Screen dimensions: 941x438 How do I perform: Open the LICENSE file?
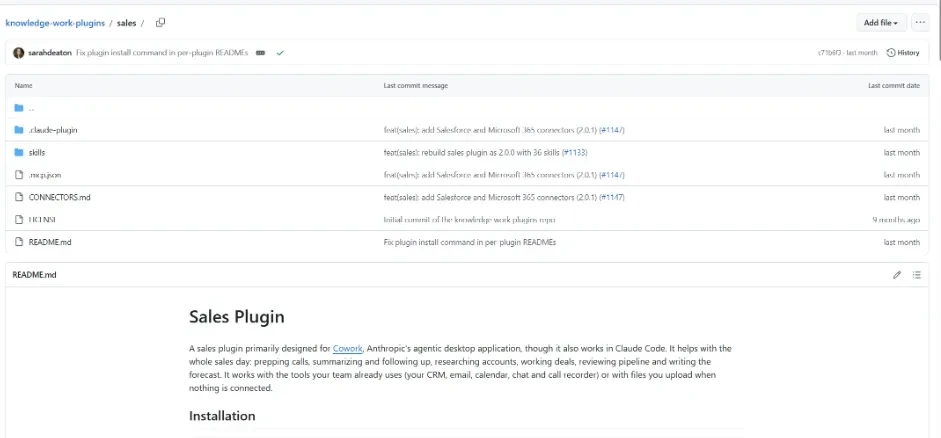(42, 220)
